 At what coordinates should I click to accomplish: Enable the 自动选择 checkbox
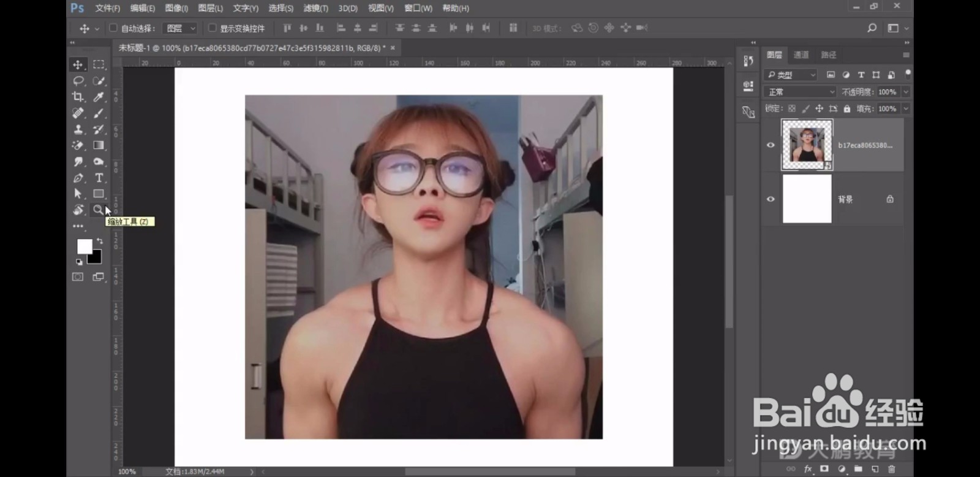[x=113, y=28]
